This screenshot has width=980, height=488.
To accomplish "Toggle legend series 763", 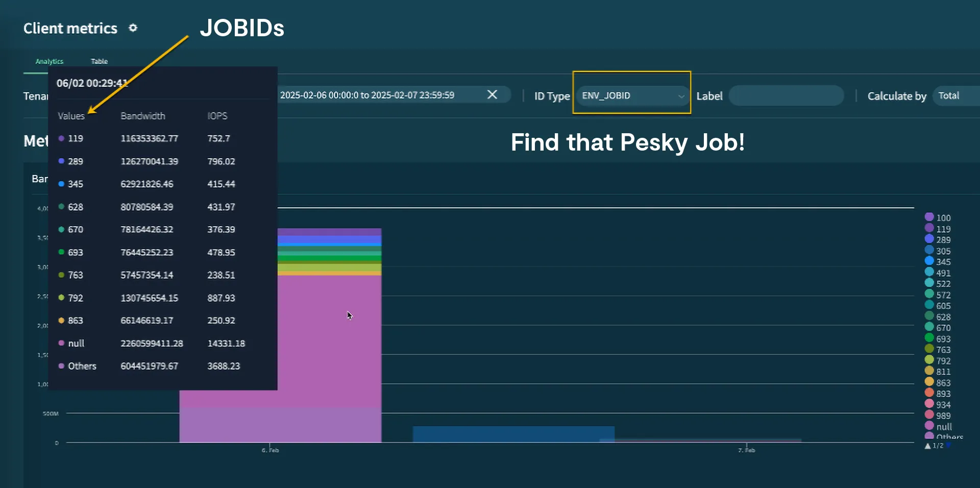I will pyautogui.click(x=938, y=349).
